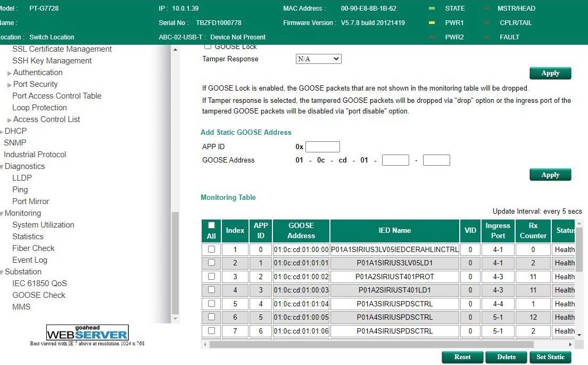Open the Port Mirror page

click(31, 201)
